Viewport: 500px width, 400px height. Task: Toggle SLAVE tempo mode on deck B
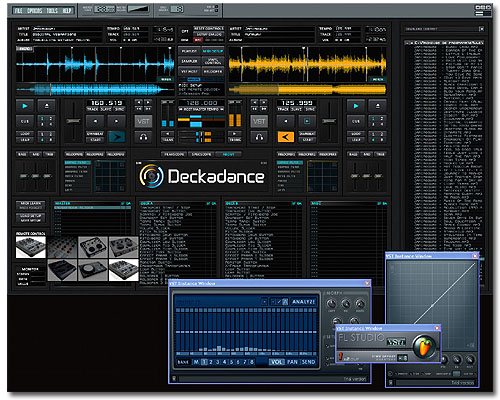click(x=297, y=109)
